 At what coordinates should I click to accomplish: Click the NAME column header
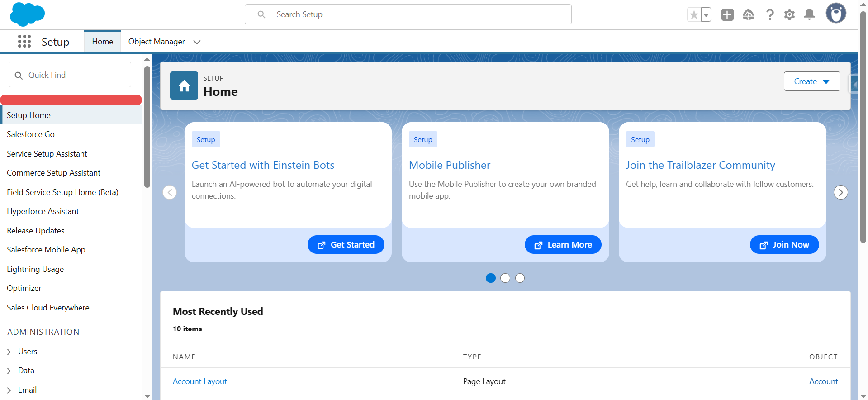pyautogui.click(x=184, y=357)
